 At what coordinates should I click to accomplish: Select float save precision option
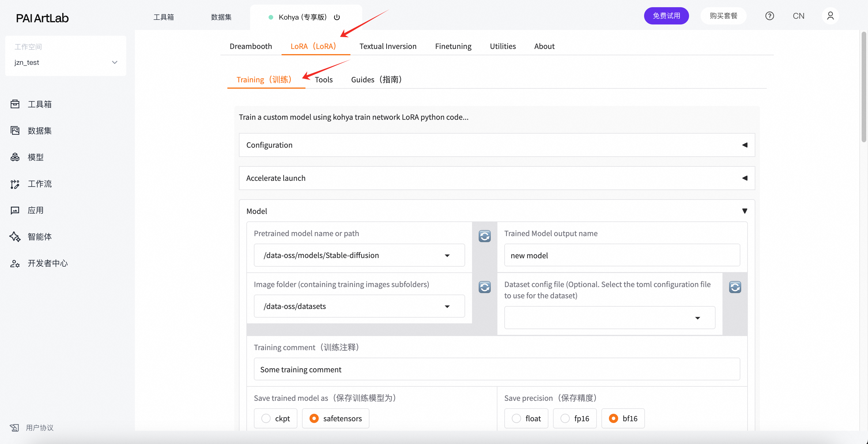(516, 418)
